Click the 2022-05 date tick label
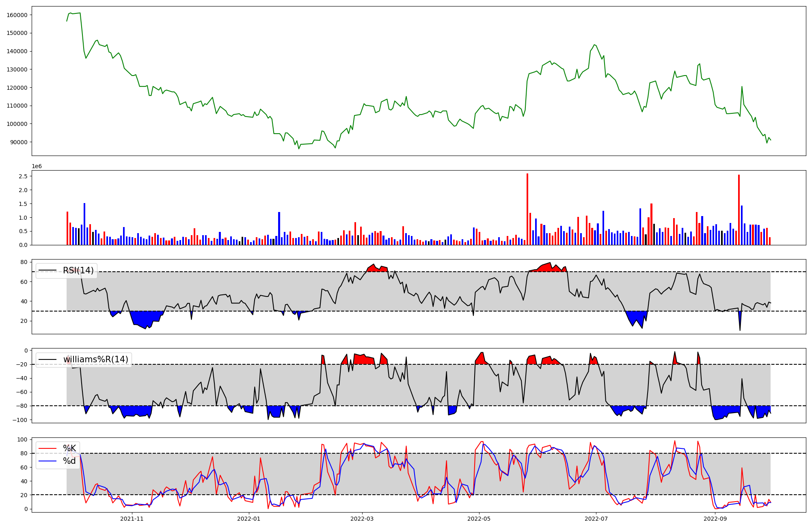Screen dimensions: 812x528 pyautogui.click(x=479, y=519)
